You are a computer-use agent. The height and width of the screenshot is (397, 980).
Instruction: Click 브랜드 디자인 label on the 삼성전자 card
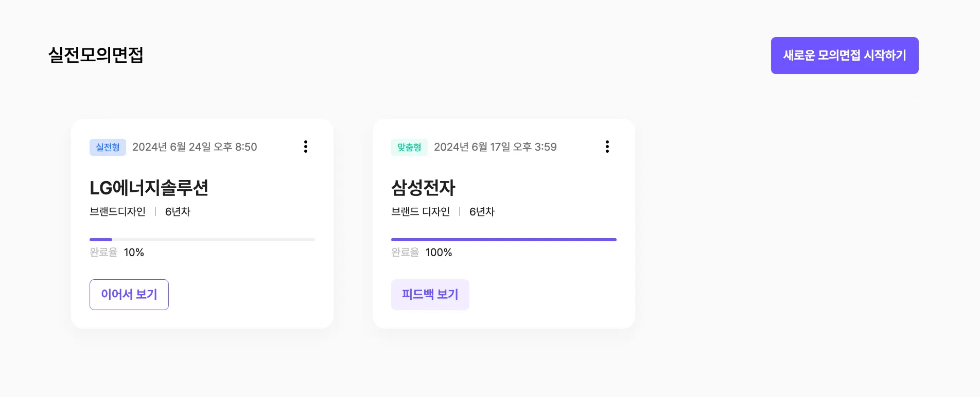tap(420, 211)
